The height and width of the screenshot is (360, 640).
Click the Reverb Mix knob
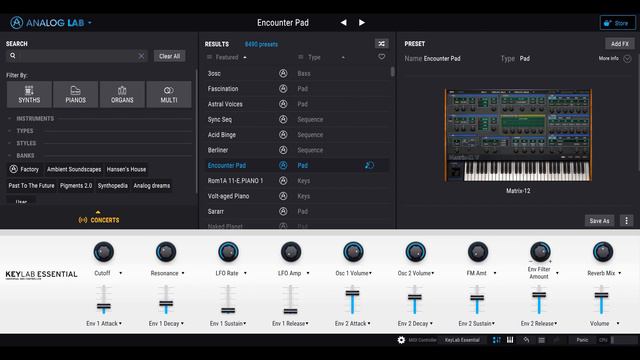[602, 252]
